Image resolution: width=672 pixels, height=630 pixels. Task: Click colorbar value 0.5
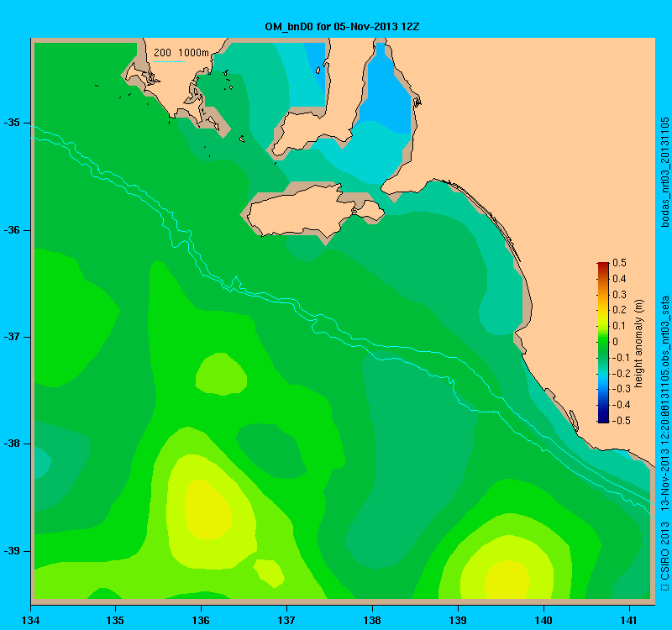619,263
